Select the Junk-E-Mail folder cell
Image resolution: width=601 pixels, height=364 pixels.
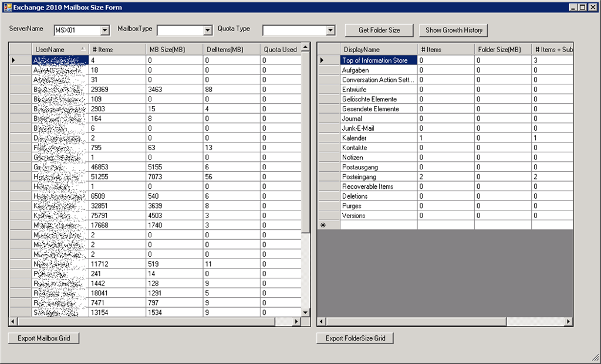(x=379, y=128)
